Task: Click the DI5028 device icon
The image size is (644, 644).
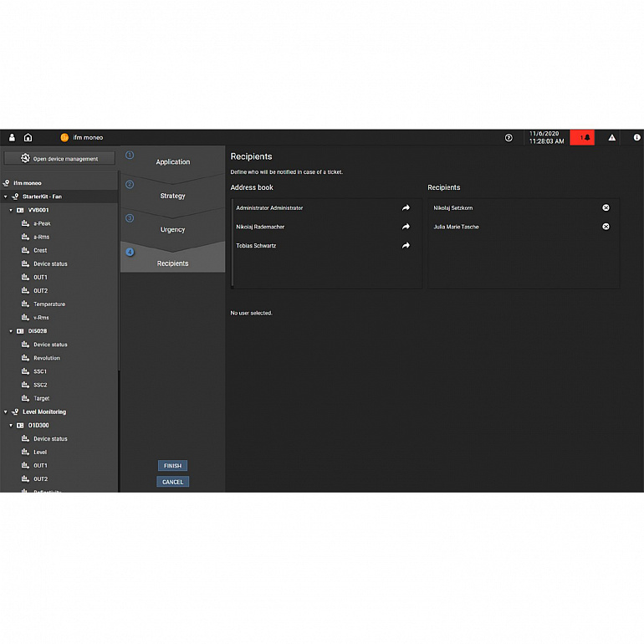Action: 20,331
